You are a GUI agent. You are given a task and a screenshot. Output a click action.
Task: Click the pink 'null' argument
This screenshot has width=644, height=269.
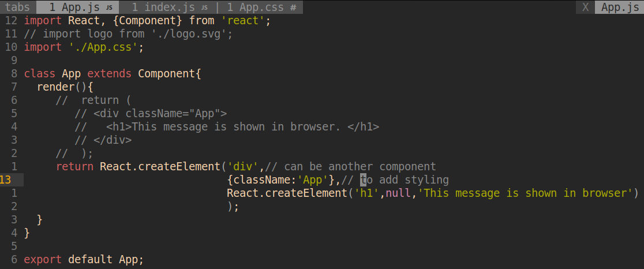(x=398, y=193)
